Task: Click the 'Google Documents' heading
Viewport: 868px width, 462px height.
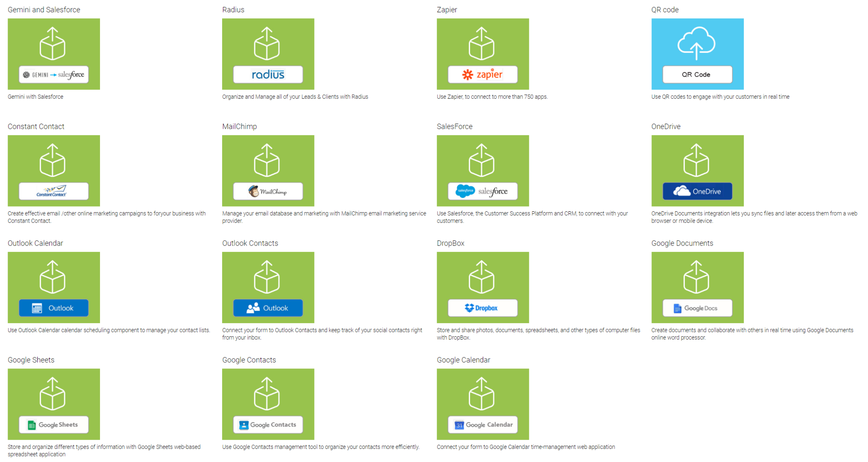Action: point(682,243)
